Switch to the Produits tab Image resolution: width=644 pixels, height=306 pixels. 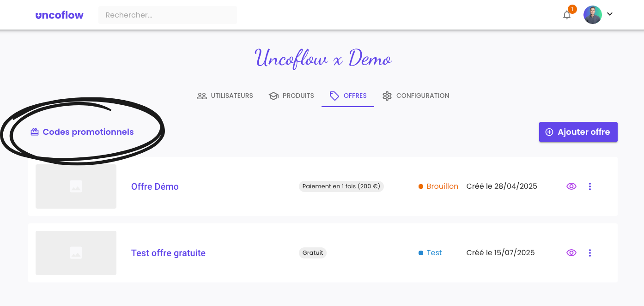[292, 96]
